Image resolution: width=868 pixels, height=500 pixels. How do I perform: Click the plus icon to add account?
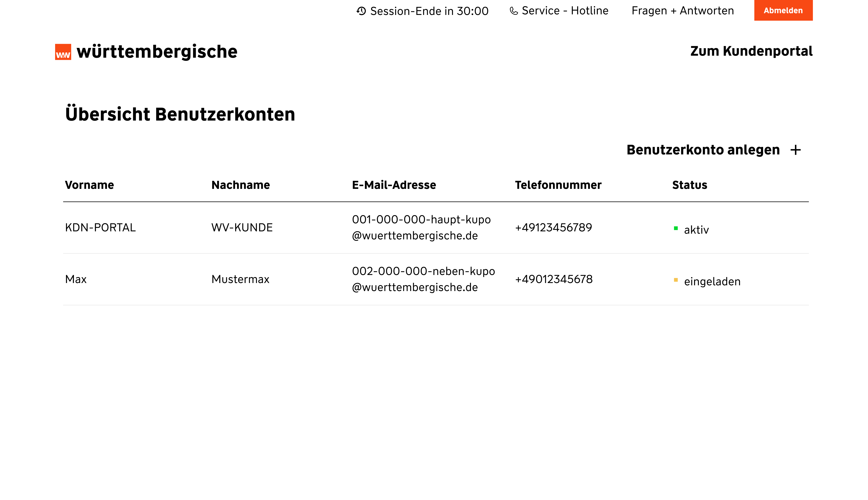pyautogui.click(x=795, y=150)
